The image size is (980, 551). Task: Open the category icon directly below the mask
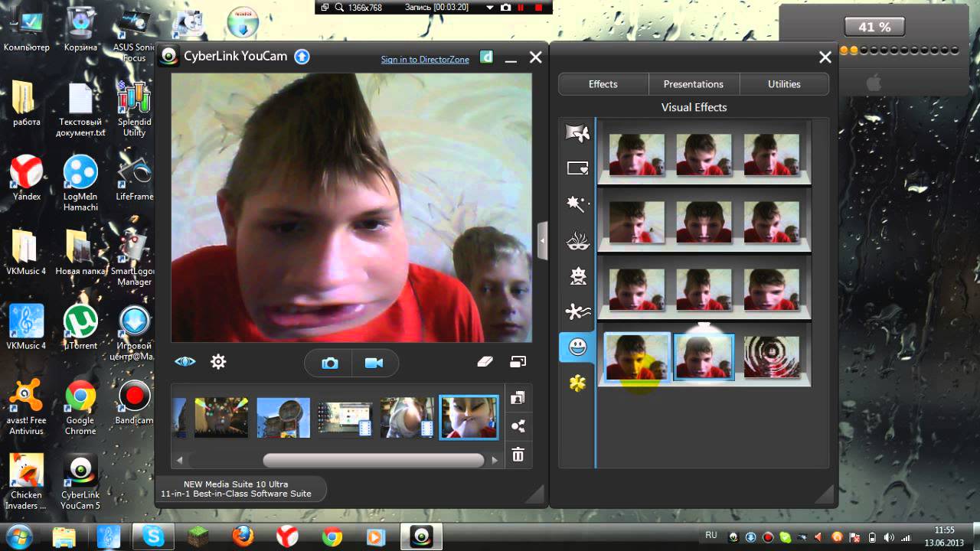point(577,276)
